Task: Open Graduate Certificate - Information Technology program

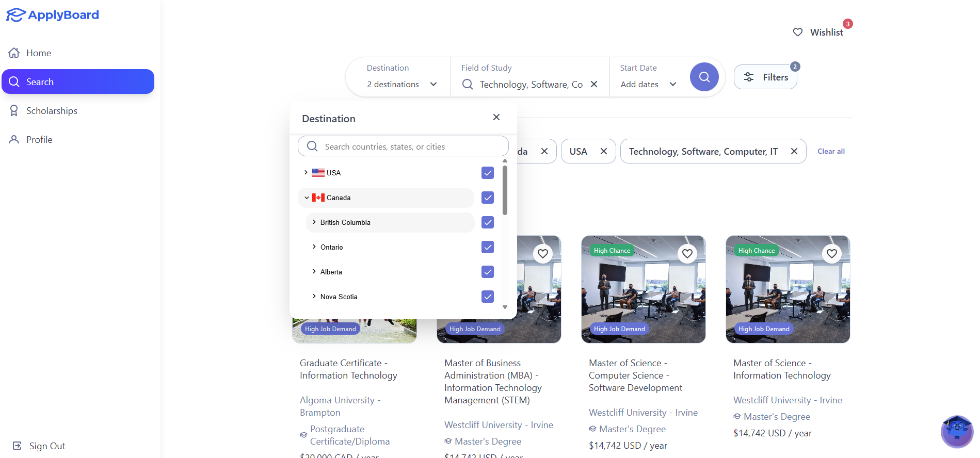Action: 348,369
